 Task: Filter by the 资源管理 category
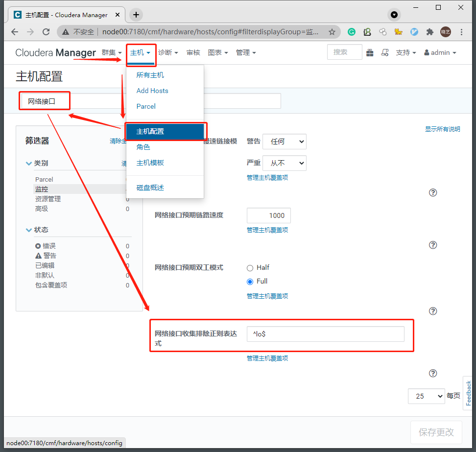(48, 199)
